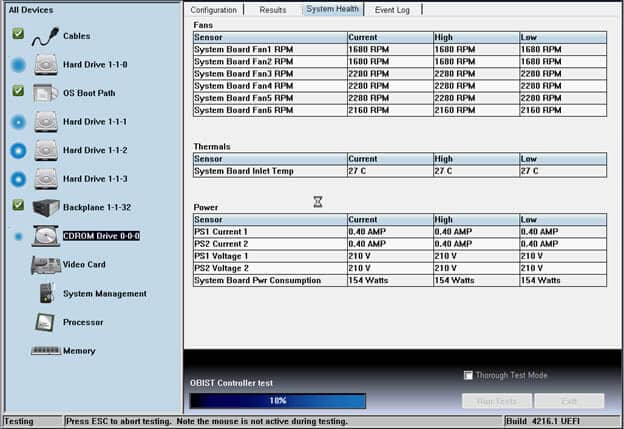
Task: Click the CDROM Drive 0-0-0 icon
Action: pyautogui.click(x=46, y=236)
